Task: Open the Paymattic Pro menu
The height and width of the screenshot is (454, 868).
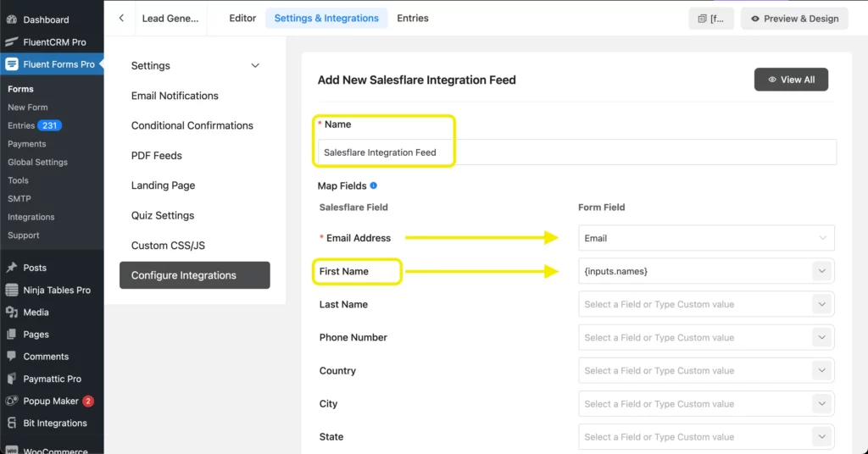Action: tap(52, 379)
